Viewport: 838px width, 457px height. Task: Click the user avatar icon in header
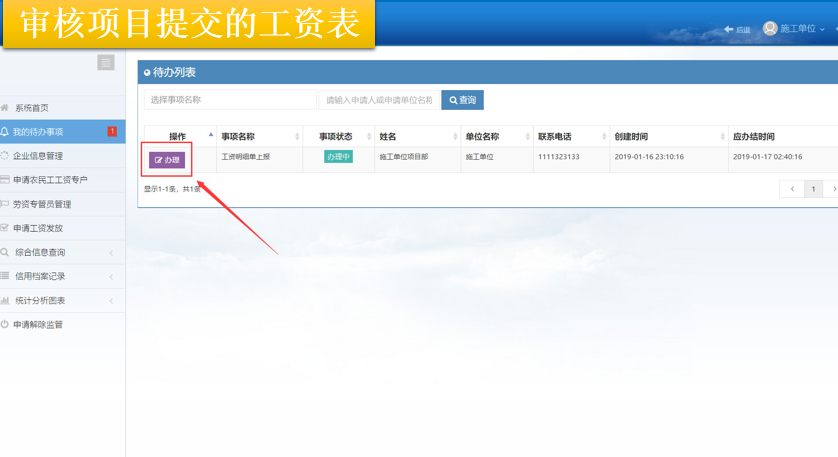click(770, 29)
